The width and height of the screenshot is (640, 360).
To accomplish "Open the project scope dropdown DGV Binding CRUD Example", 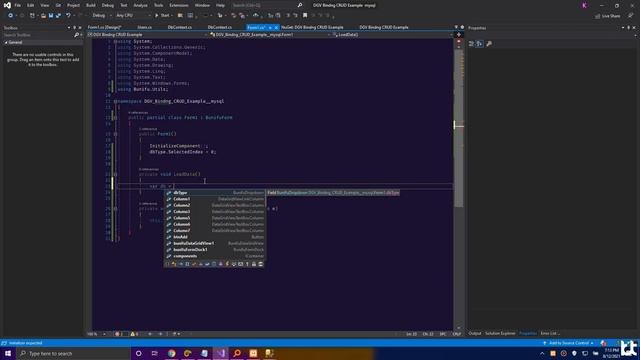I will [x=148, y=35].
